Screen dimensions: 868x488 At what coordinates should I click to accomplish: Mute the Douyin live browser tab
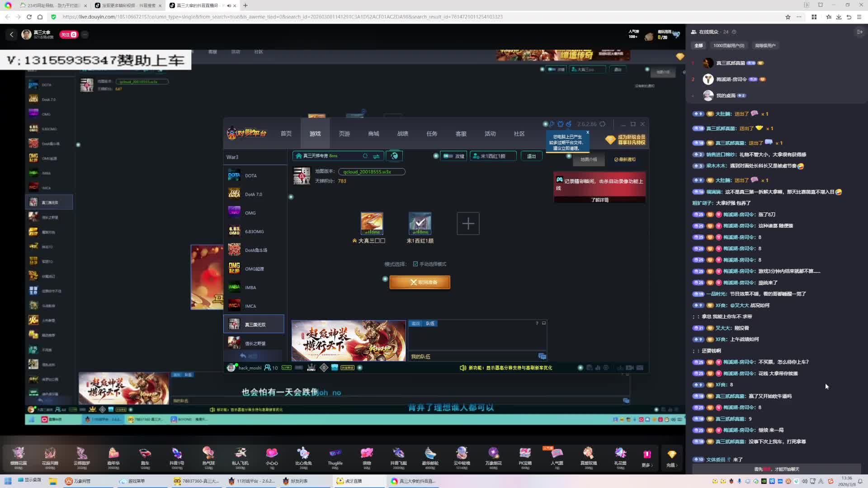point(228,5)
